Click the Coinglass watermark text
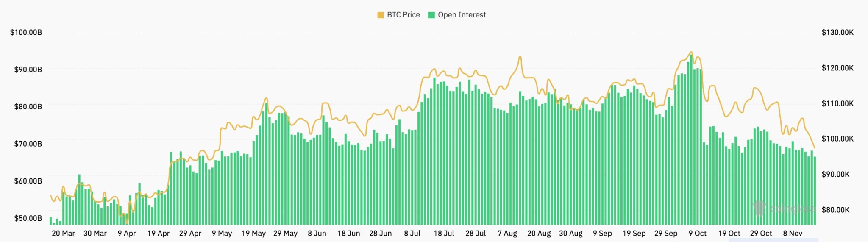The height and width of the screenshot is (242, 868). pos(791,209)
